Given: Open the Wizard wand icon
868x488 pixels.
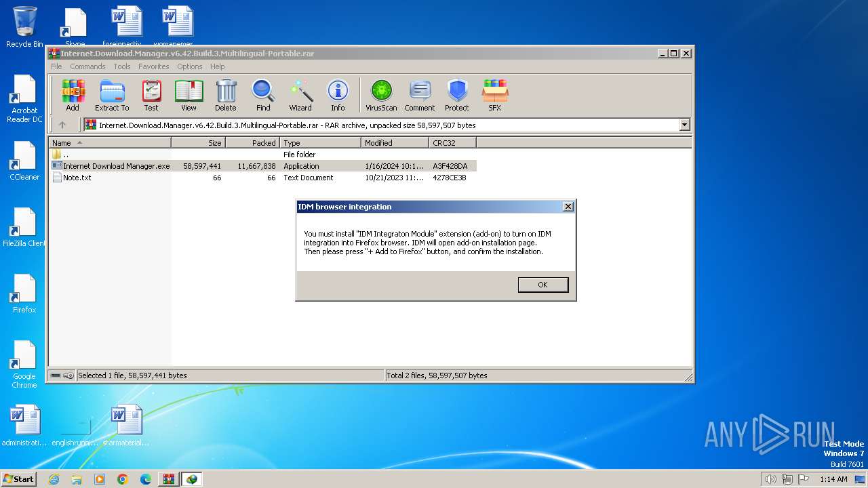Looking at the screenshot, I should (x=300, y=96).
